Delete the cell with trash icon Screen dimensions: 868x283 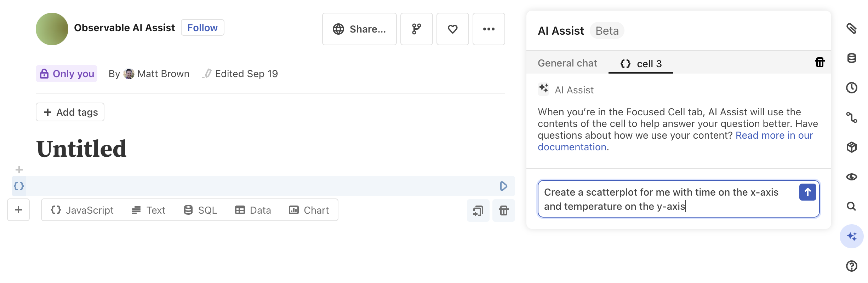503,210
